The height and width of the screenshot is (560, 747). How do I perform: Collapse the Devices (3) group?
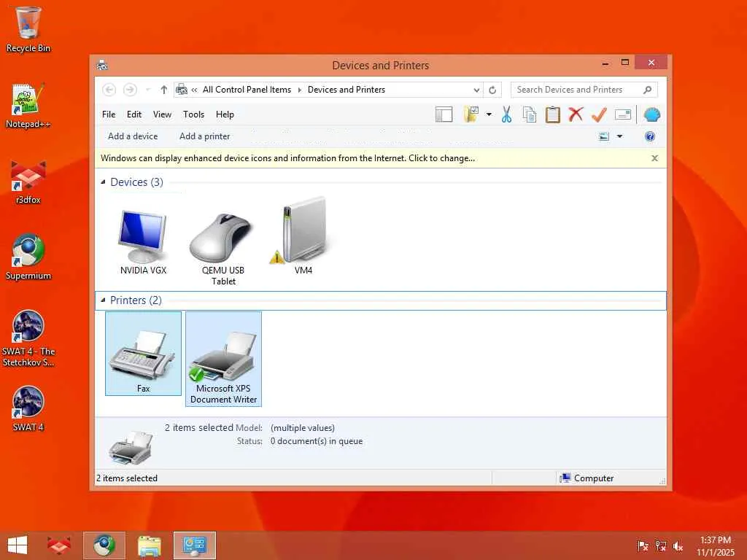coord(103,182)
